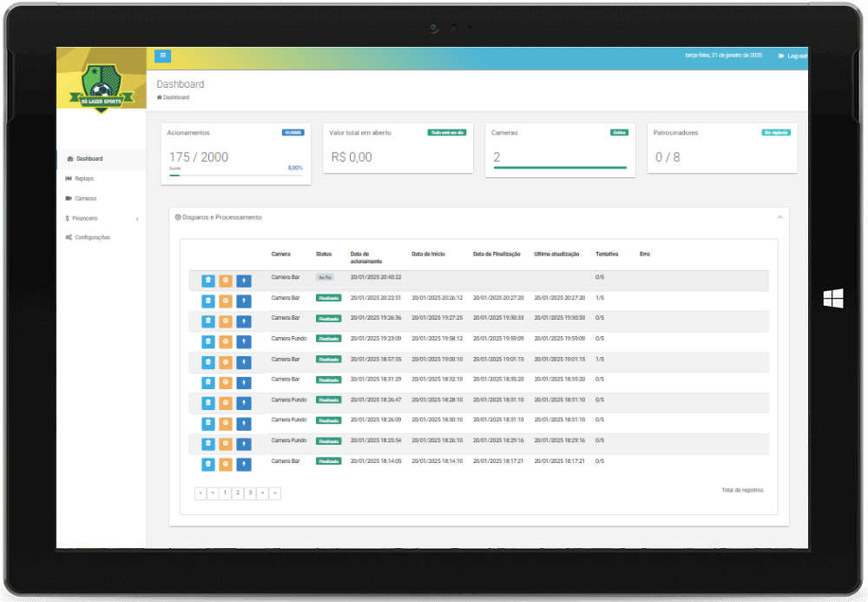Click the Log out link
This screenshot has width=868, height=602.
[792, 56]
